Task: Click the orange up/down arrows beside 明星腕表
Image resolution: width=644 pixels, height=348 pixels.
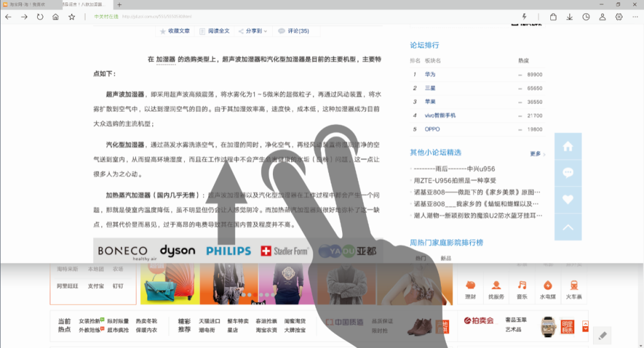Action: point(586,326)
